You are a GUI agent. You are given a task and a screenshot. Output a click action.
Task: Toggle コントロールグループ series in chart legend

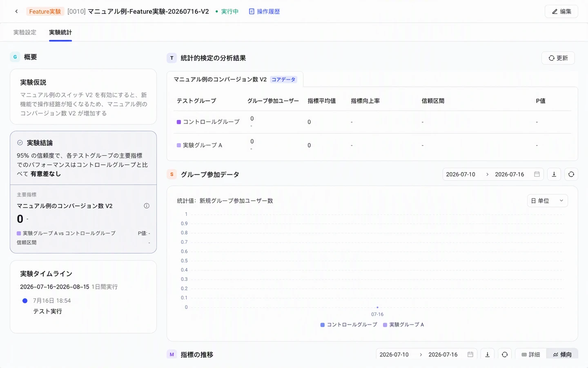(x=349, y=325)
